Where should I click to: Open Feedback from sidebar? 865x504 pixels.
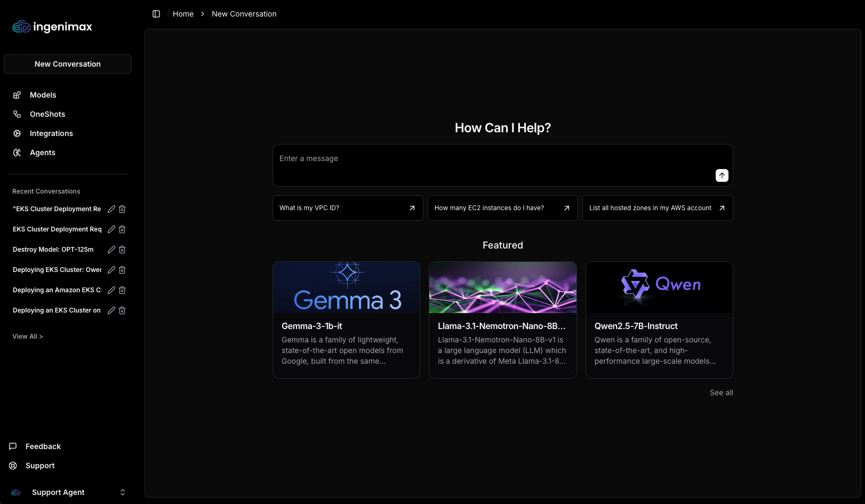coord(43,446)
